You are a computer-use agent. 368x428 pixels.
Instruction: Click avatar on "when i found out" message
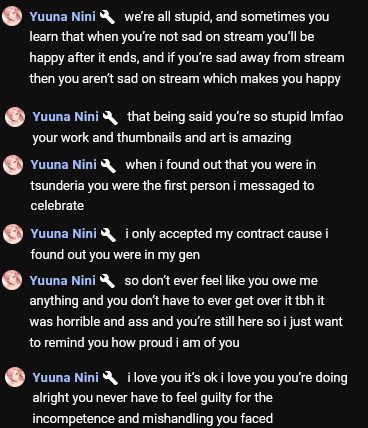click(13, 165)
